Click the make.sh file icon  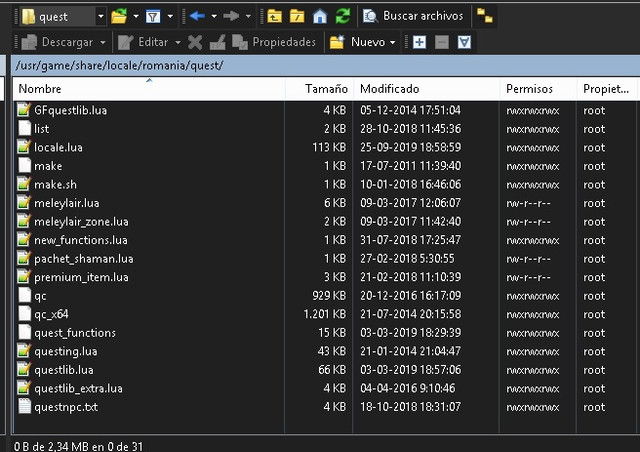coord(24,184)
